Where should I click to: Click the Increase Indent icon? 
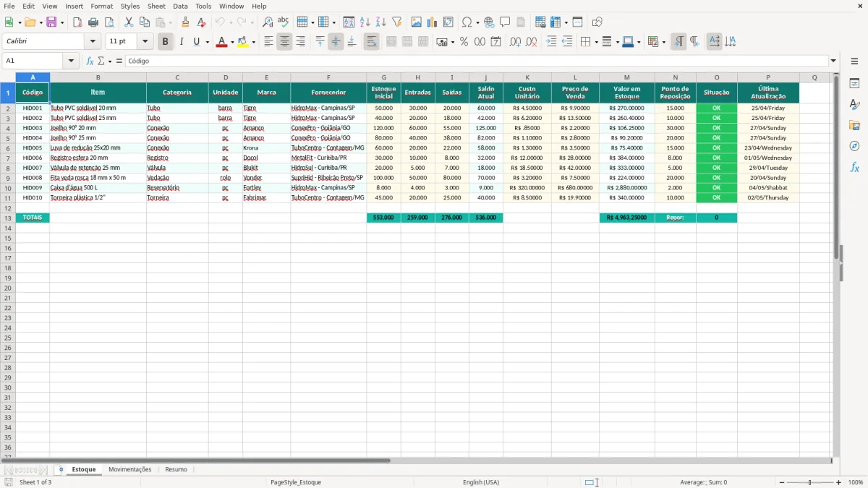(x=551, y=42)
